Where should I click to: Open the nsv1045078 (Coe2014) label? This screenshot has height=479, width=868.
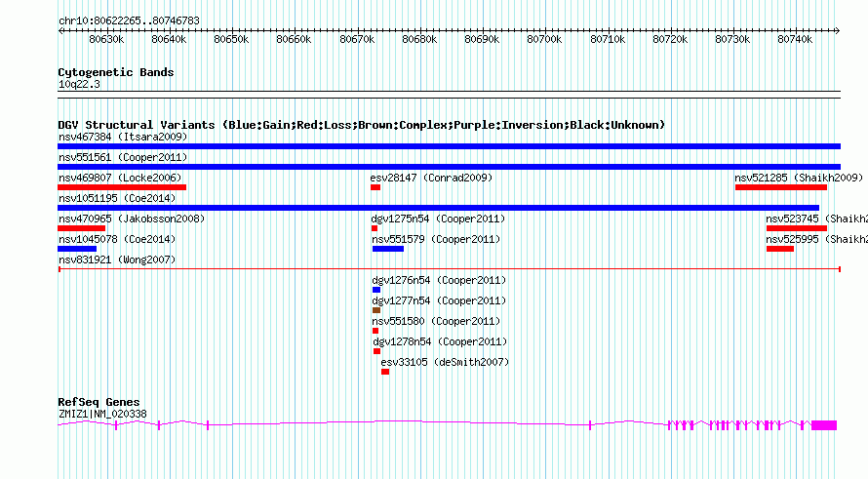point(117,239)
